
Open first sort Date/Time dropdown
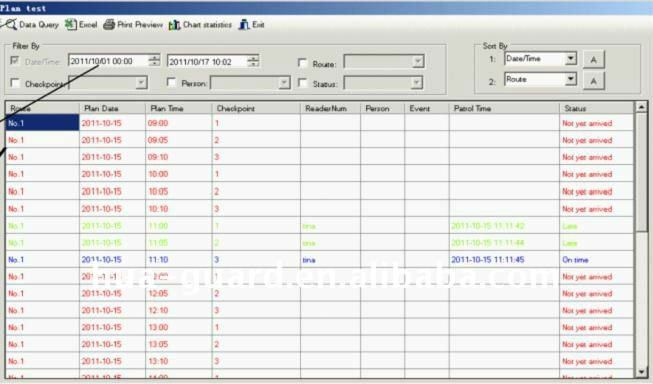coord(571,58)
